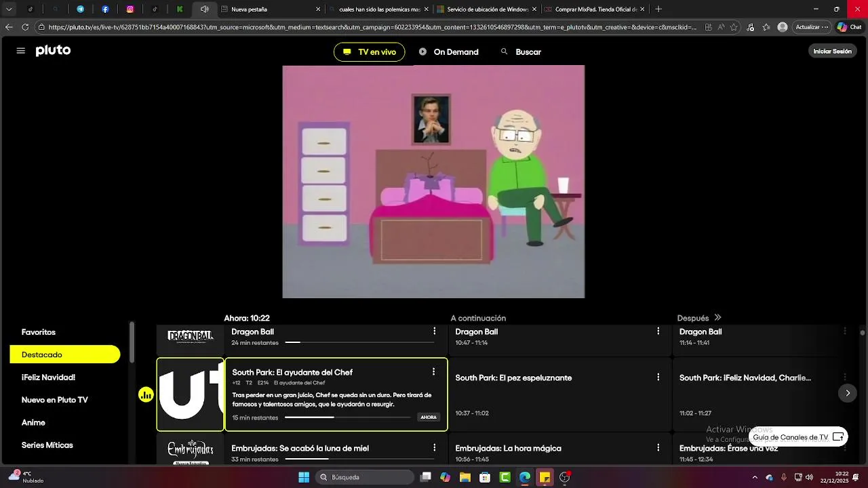Screen dimensions: 868x488
Task: Open options for Embrujadas: La hora mágica
Action: click(658, 448)
